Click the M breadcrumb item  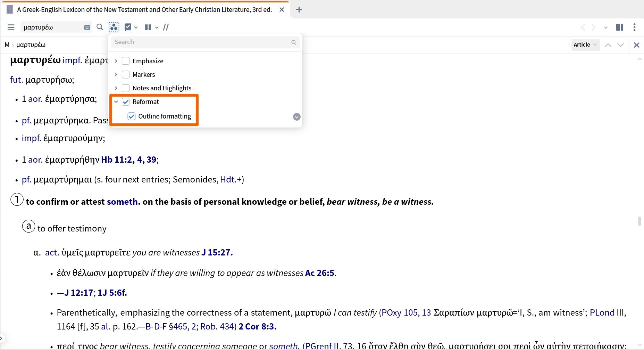[7, 44]
